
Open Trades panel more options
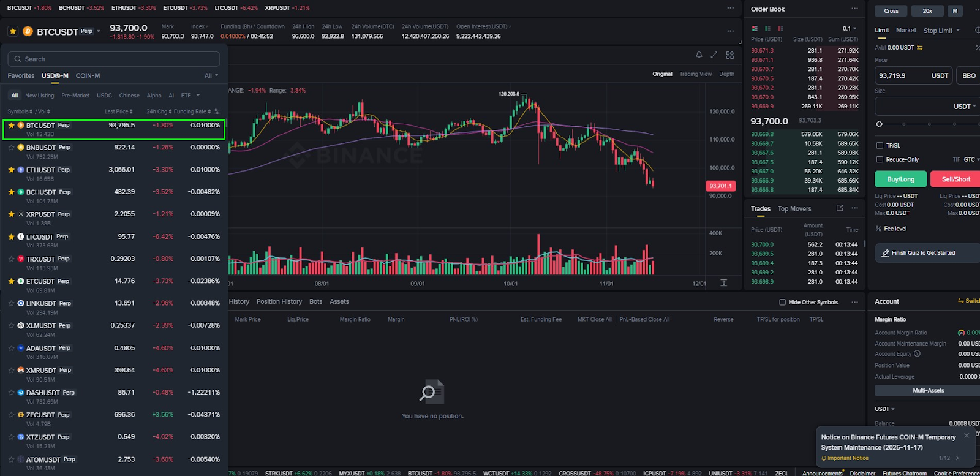coord(854,208)
